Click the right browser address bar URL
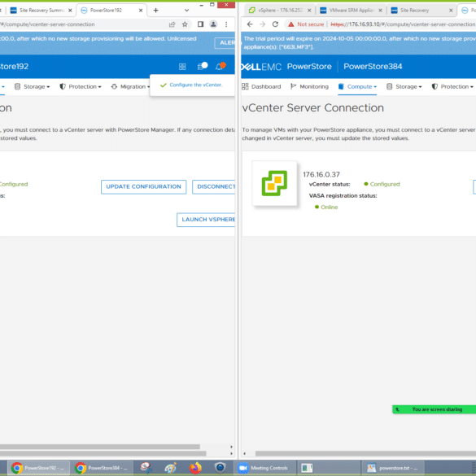The width and height of the screenshot is (476, 476). pyautogui.click(x=403, y=24)
